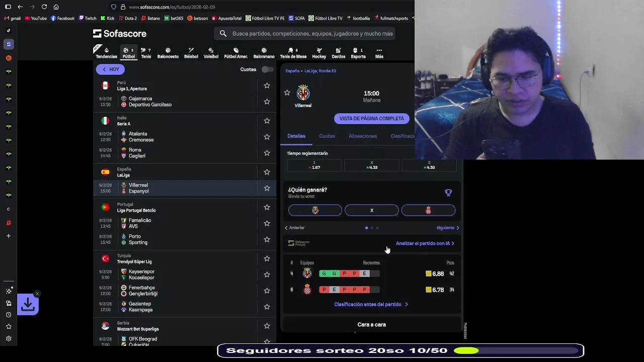Select the Balonmano sport icon
This screenshot has width=644, height=362.
click(264, 53)
